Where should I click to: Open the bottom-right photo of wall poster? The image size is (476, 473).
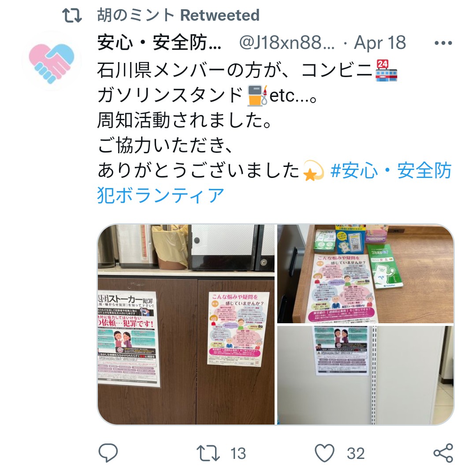pyautogui.click(x=365, y=375)
